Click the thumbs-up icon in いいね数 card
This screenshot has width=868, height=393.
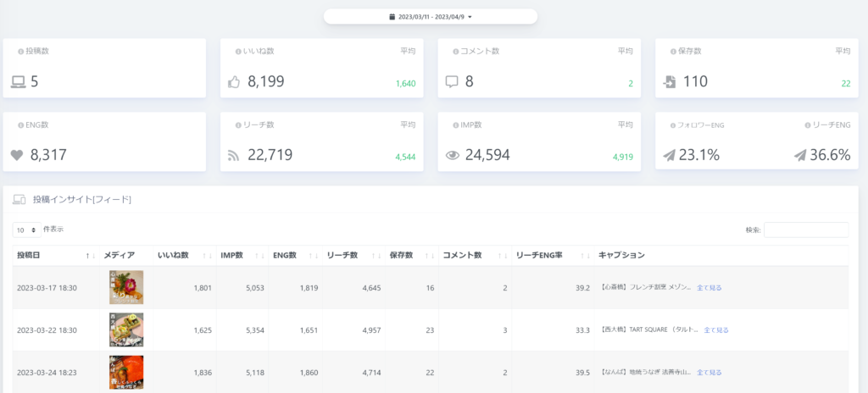point(236,82)
